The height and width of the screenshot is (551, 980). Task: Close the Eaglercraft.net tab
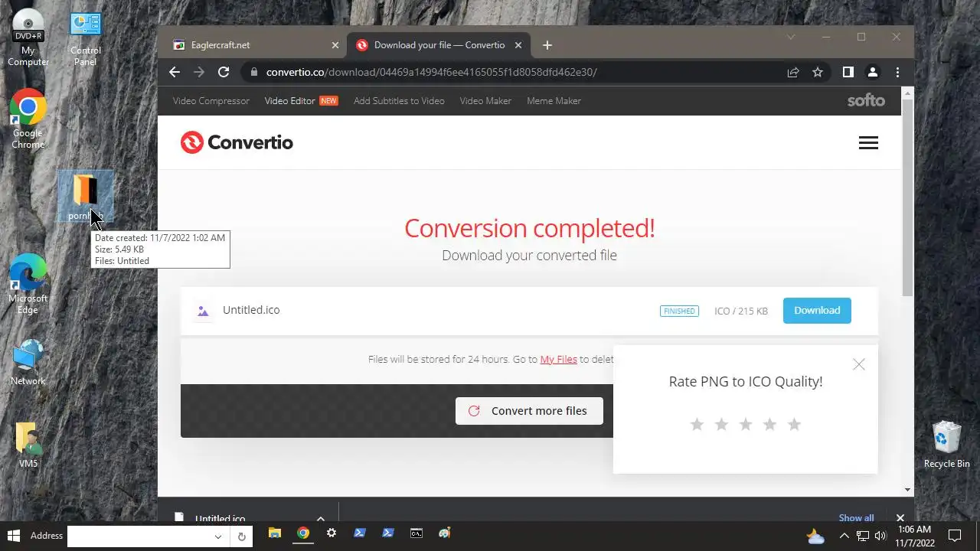tap(335, 45)
